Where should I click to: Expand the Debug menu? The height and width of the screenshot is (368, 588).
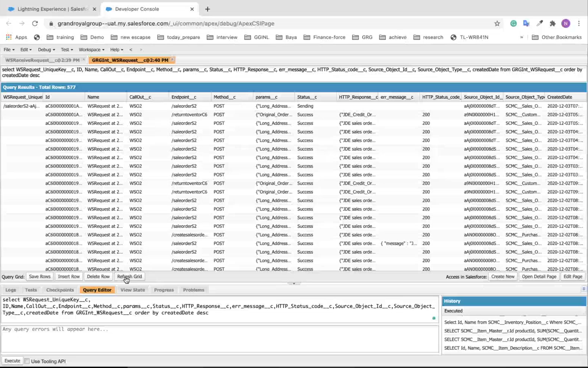click(46, 50)
